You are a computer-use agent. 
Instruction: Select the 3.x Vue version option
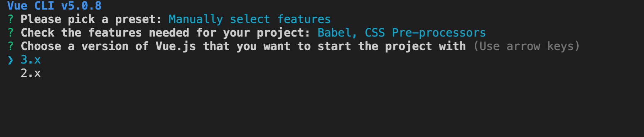click(31, 60)
